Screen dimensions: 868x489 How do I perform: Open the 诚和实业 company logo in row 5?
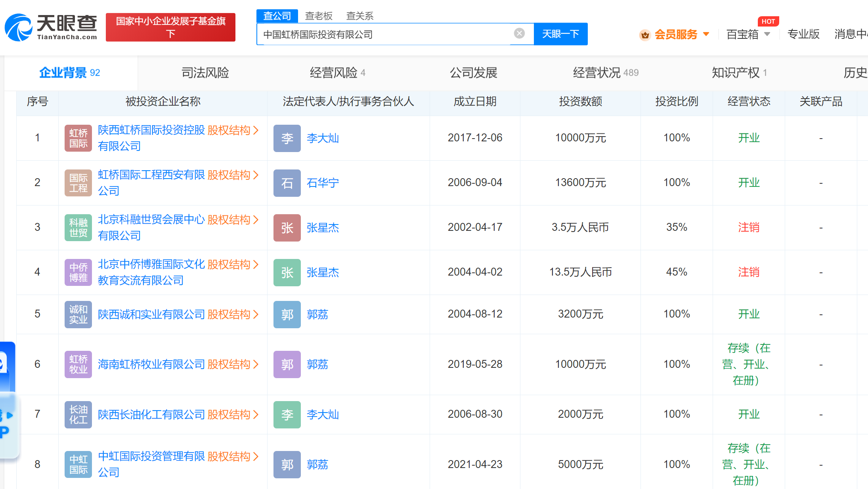pyautogui.click(x=78, y=314)
